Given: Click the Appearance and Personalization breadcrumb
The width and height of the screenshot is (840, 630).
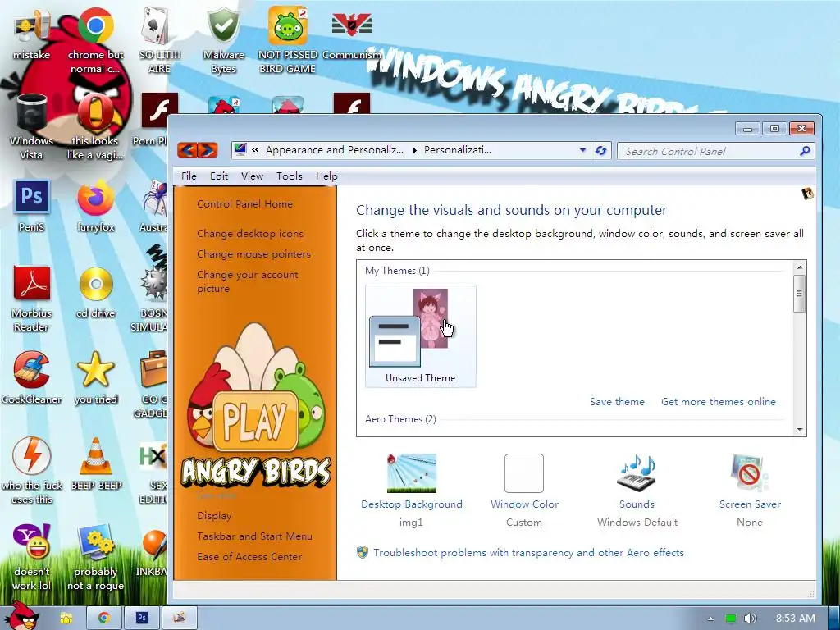Looking at the screenshot, I should (335, 150).
